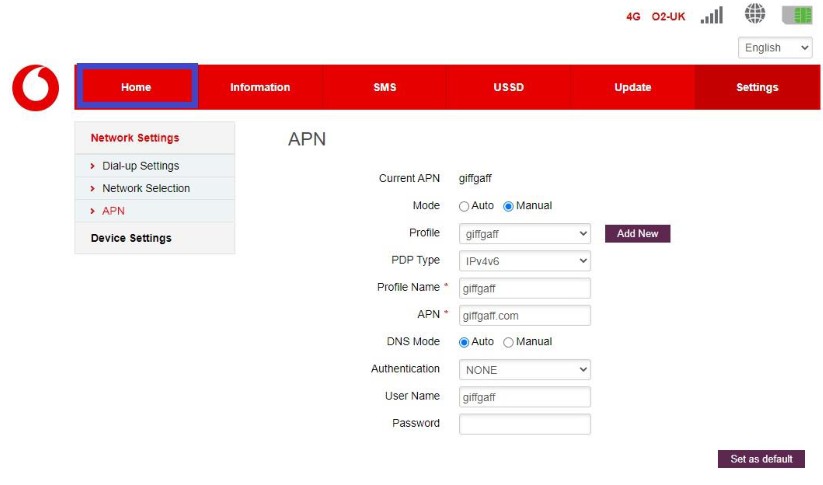The width and height of the screenshot is (823, 485).
Task: Change language using English dropdown
Action: pyautogui.click(x=775, y=47)
